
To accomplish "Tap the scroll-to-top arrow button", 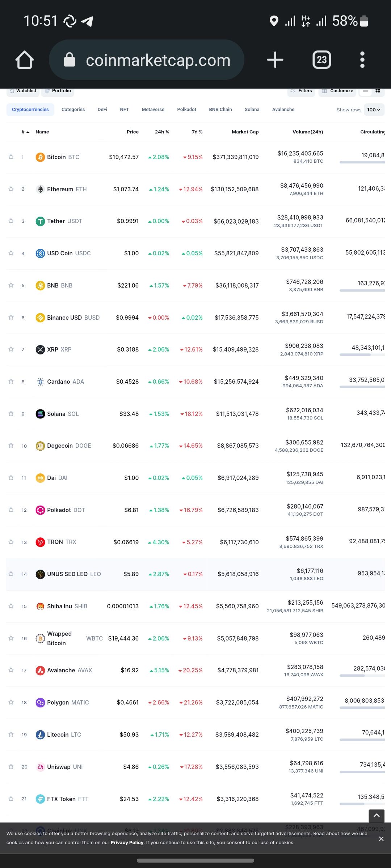I will click(x=377, y=816).
